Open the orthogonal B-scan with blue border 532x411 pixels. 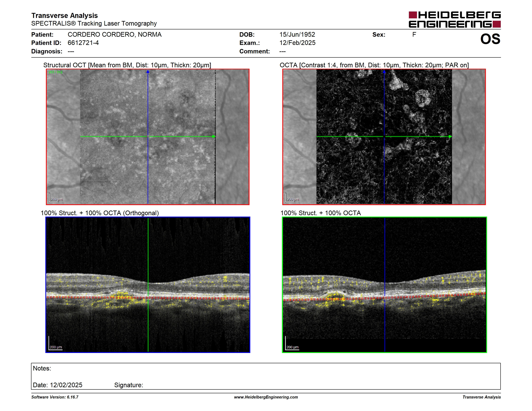pos(148,285)
